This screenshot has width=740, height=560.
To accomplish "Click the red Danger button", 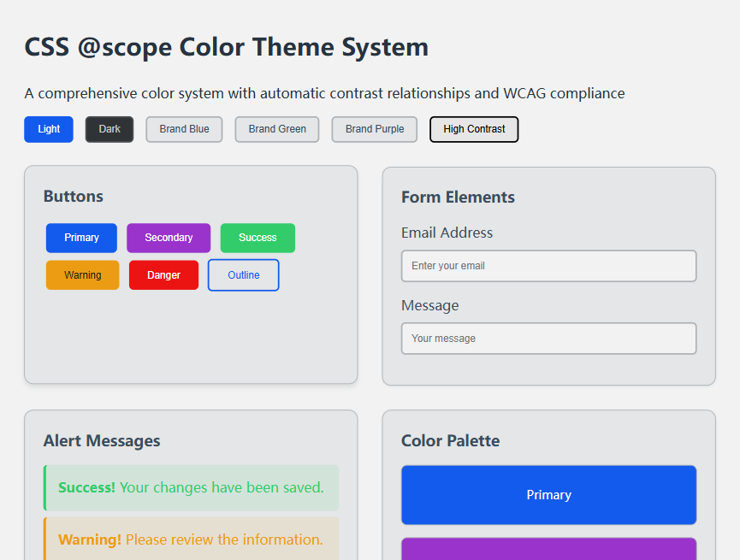I will tap(163, 275).
